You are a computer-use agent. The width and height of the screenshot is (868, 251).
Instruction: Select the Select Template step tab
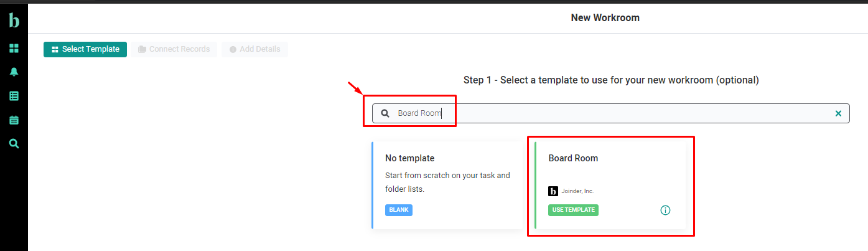pyautogui.click(x=85, y=49)
